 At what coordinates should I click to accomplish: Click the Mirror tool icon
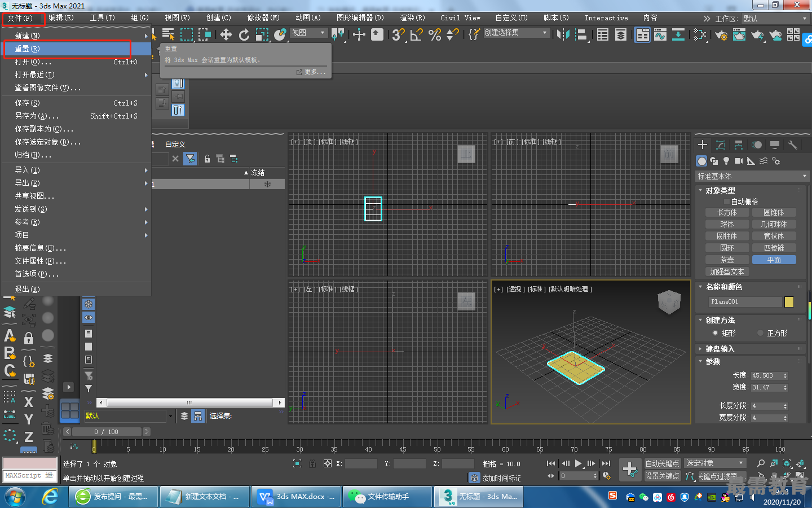[x=563, y=35]
